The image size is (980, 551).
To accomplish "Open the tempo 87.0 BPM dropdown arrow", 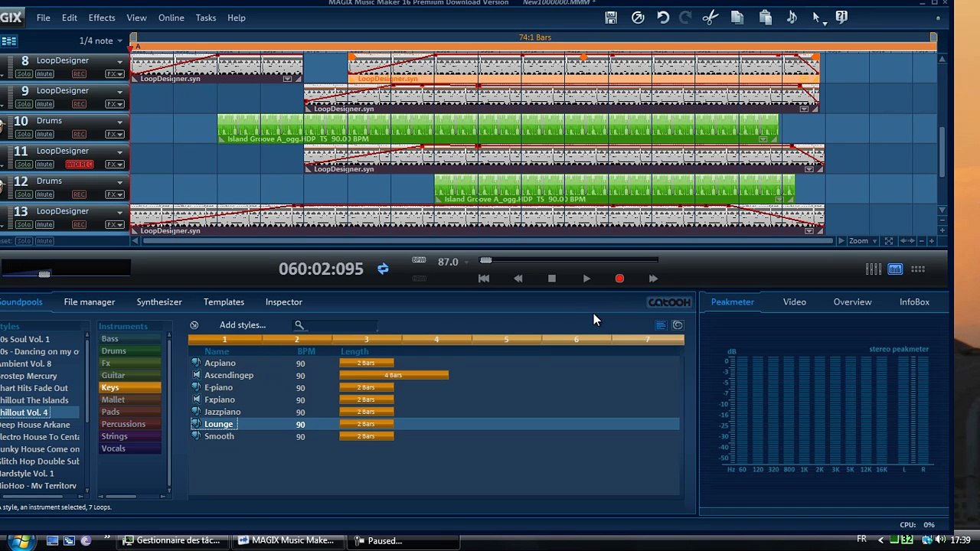I will click(x=465, y=262).
